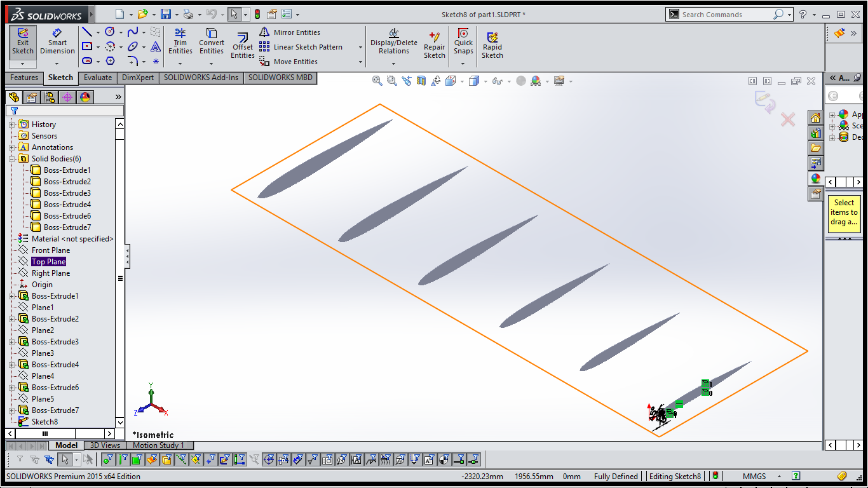The image size is (868, 488).
Task: Select the Corner Rectangle tool
Action: coord(88,46)
